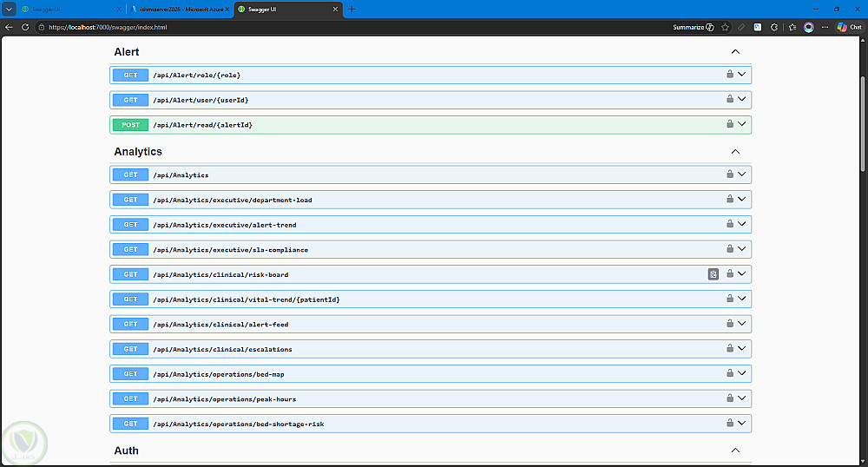This screenshot has height=467, width=868.
Task: Click the lock icon on /api/Analytics/executive/department-load
Action: click(x=730, y=199)
